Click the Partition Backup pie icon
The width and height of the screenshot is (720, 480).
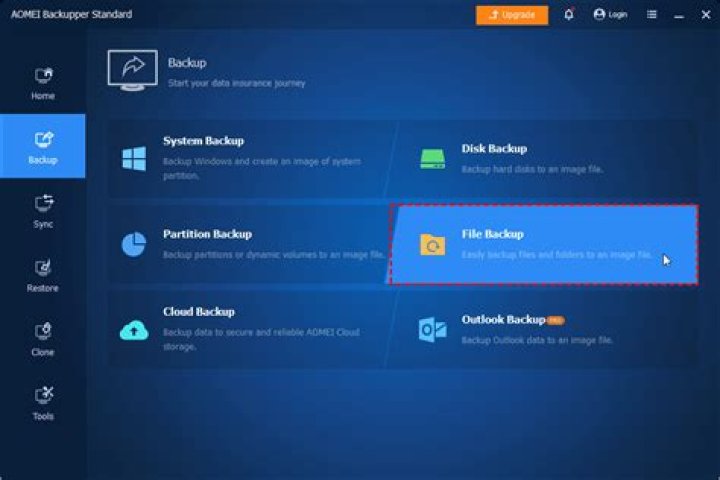pyautogui.click(x=134, y=244)
